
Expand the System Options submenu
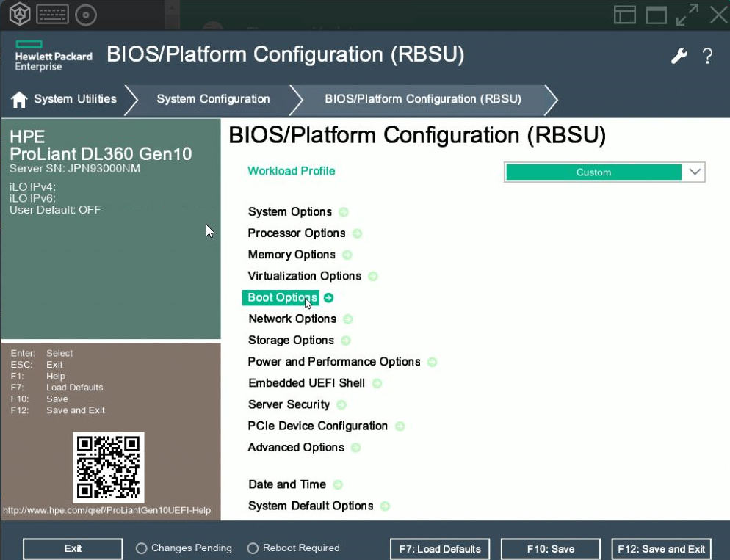click(290, 212)
